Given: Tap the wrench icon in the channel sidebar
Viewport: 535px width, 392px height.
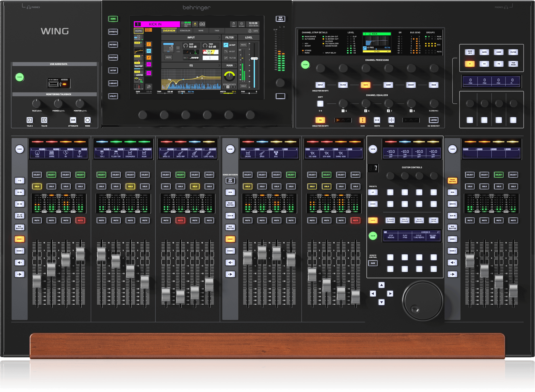Looking at the screenshot, I should (149, 87).
